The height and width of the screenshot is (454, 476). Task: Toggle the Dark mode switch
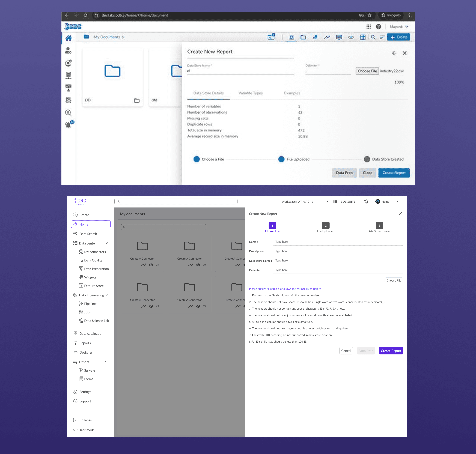[x=75, y=430]
